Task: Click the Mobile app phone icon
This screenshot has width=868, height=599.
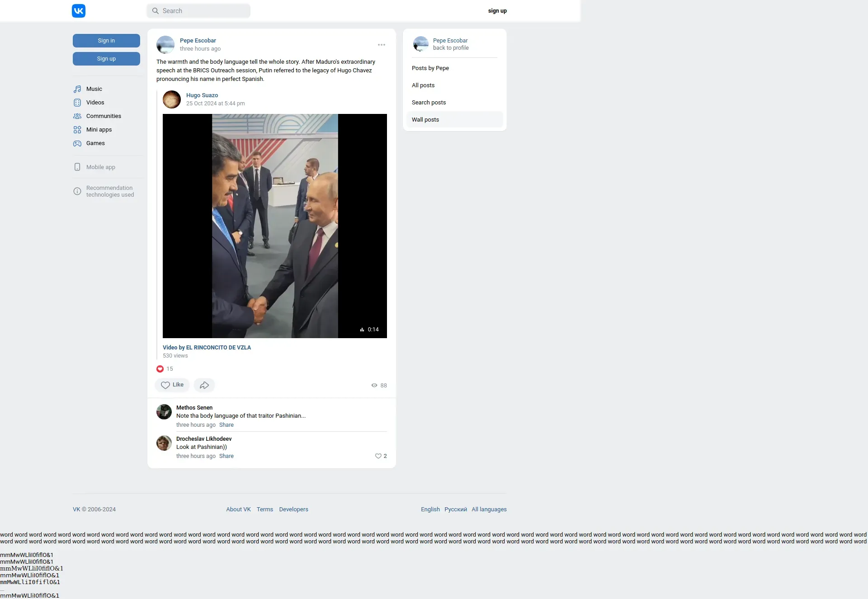Action: tap(77, 167)
